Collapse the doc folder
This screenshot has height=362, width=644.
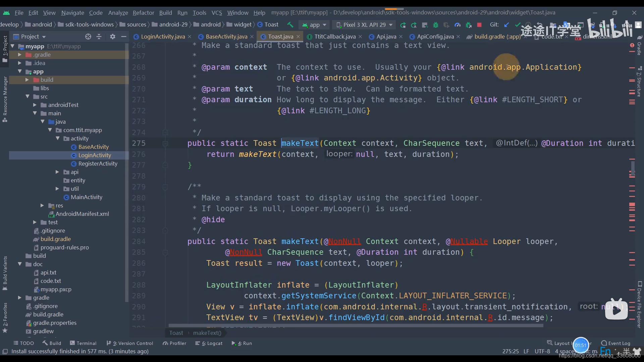(20, 264)
